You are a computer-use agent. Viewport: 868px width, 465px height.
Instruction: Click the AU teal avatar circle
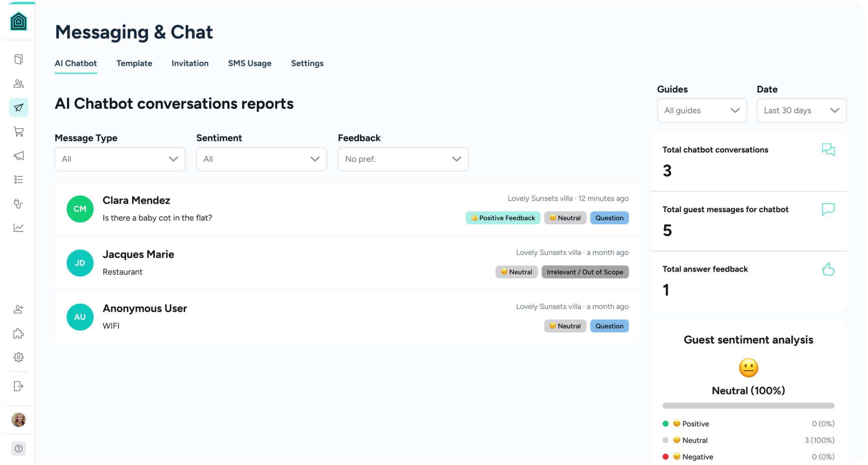[x=80, y=317]
